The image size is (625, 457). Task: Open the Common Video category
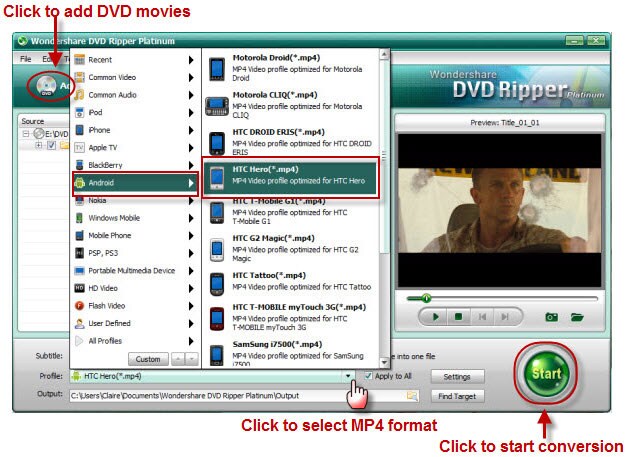point(135,77)
